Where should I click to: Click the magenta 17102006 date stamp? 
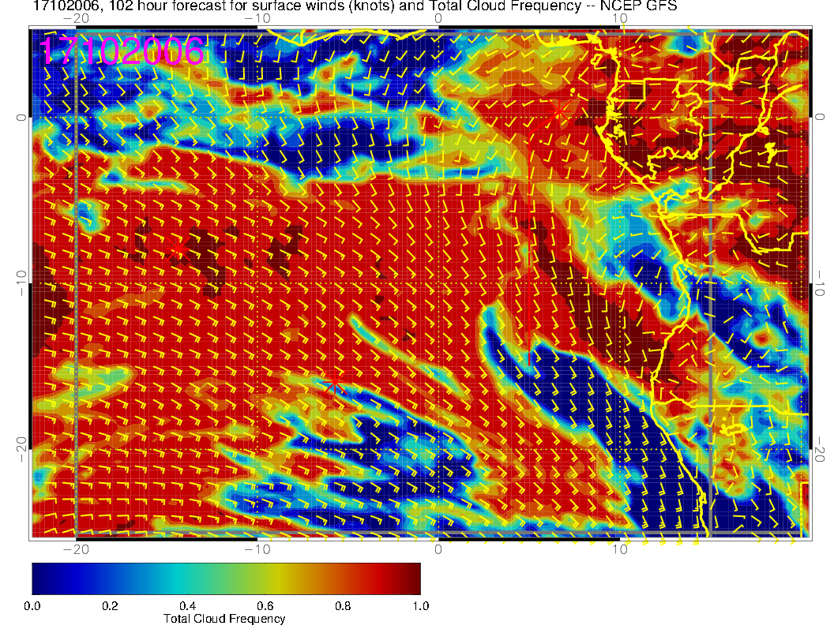point(122,51)
